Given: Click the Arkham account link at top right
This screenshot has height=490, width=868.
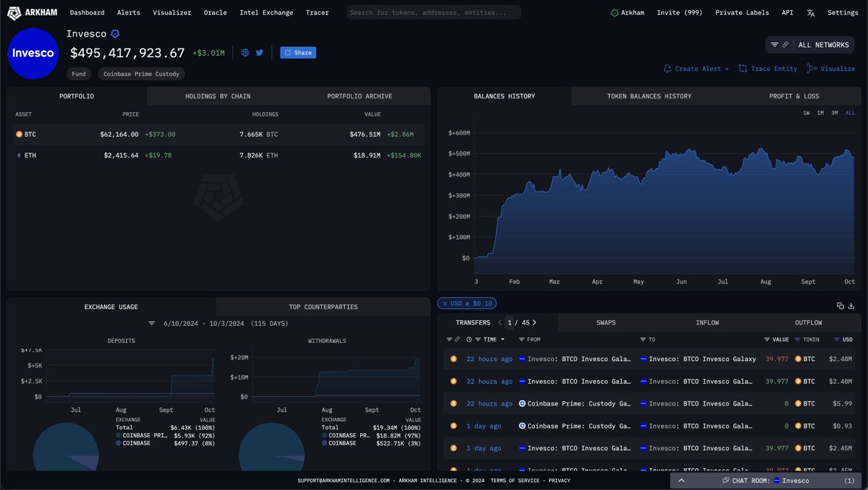Looking at the screenshot, I should 628,13.
